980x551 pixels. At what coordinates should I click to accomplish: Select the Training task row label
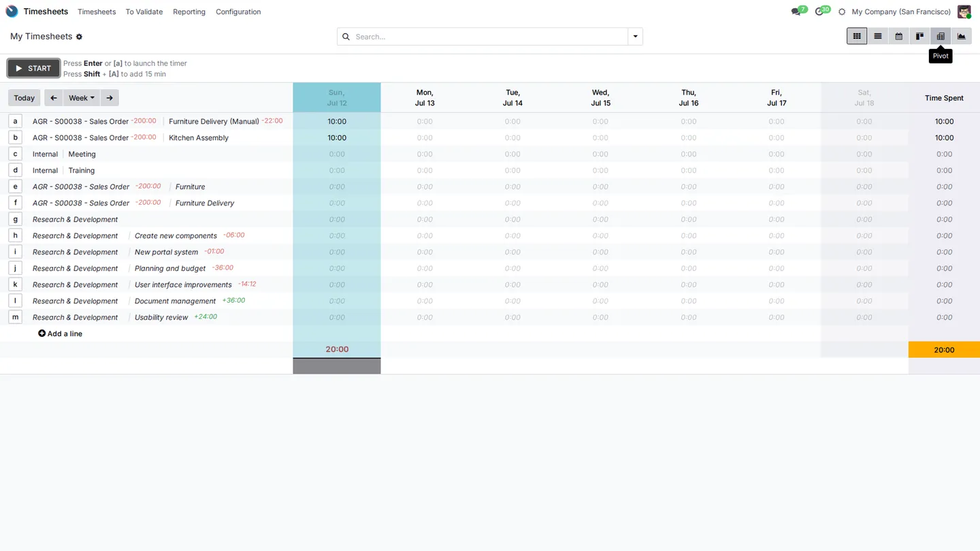click(82, 170)
